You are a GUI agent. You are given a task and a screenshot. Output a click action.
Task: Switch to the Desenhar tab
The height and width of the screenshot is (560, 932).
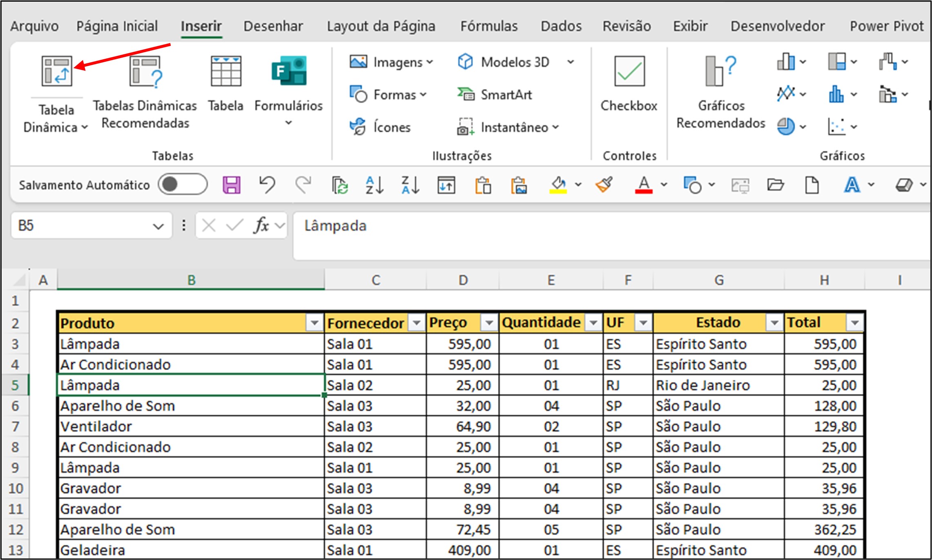pos(273,26)
